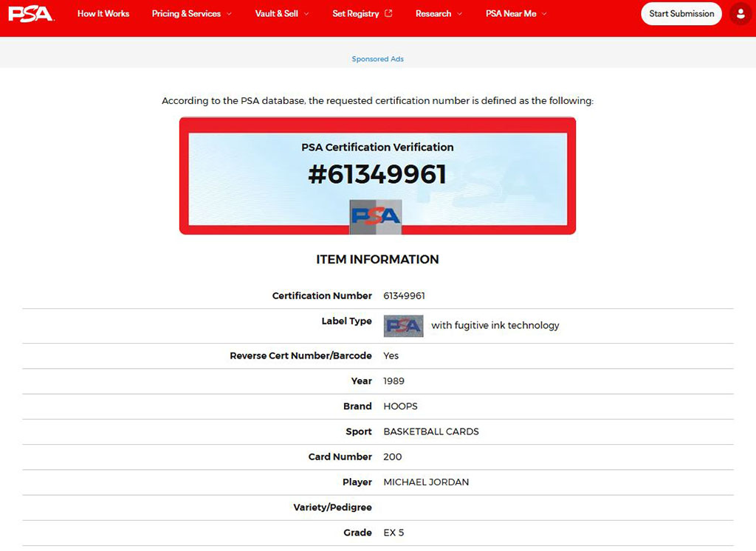Click the external link icon beside Set Registry
This screenshot has height=551, width=756.
pyautogui.click(x=389, y=13)
